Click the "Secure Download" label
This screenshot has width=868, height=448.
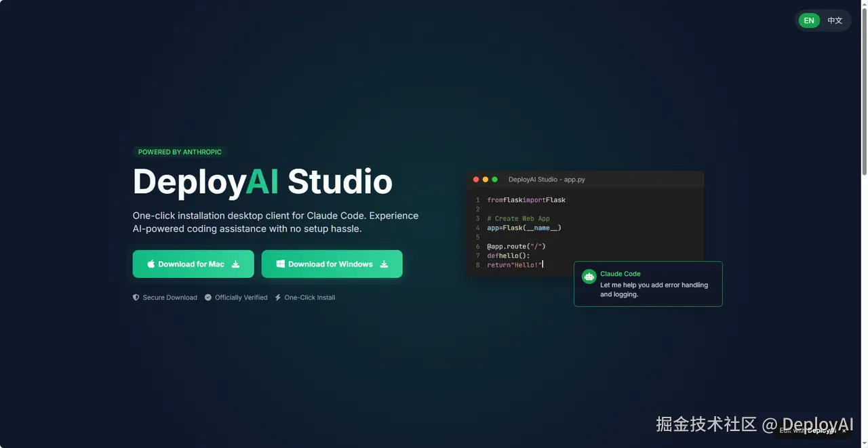coord(170,298)
